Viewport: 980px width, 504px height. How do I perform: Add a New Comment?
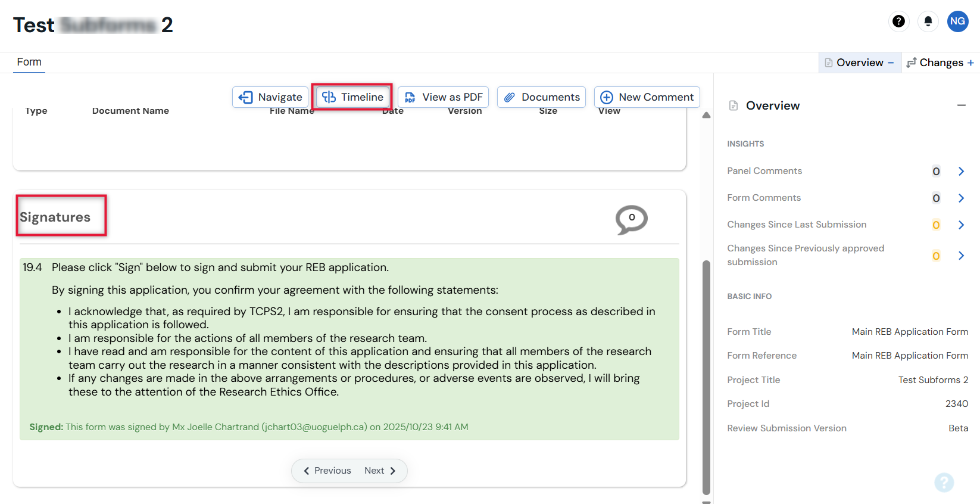[x=647, y=97]
